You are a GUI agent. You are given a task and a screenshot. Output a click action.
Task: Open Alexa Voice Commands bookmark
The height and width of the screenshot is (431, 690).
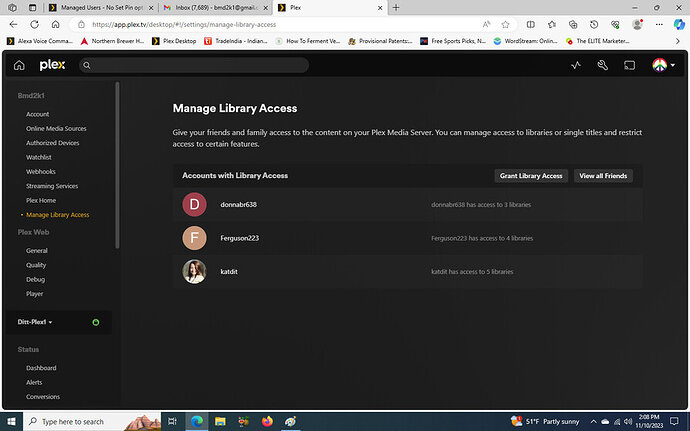[40, 41]
